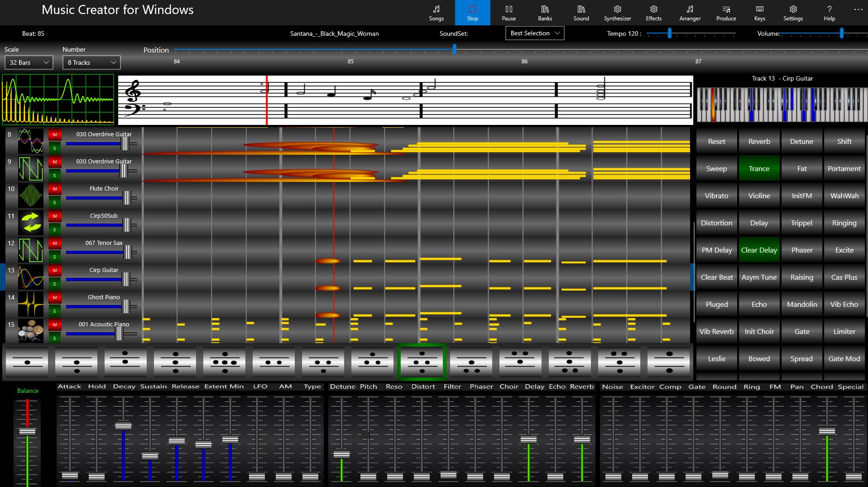Click the Banks icon in the toolbar
The width and height of the screenshot is (868, 487).
[544, 12]
